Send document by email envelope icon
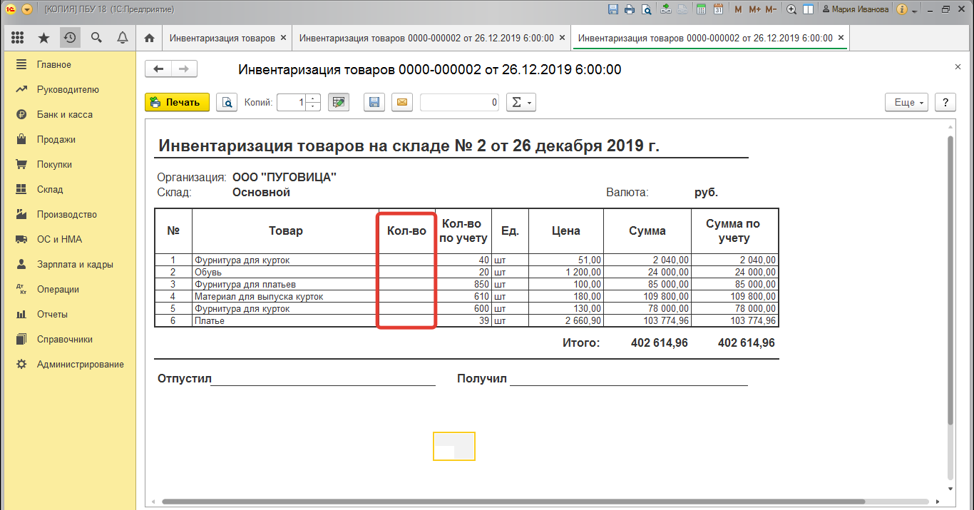 pyautogui.click(x=401, y=102)
